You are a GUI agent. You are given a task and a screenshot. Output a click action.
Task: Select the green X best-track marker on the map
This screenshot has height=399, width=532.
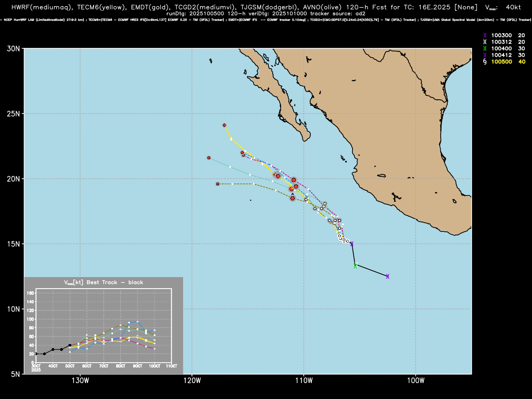click(355, 266)
